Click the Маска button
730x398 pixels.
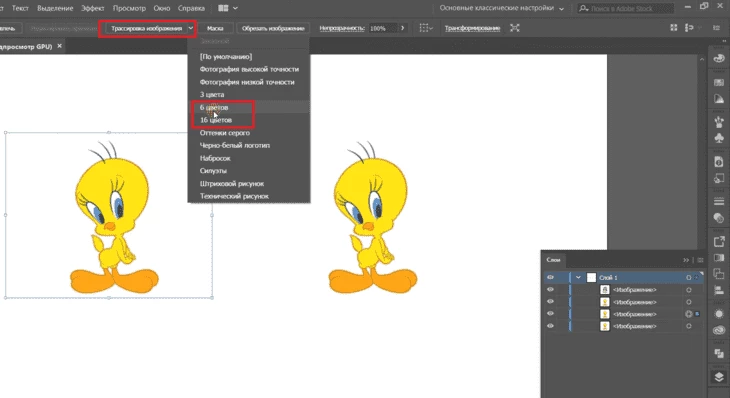[x=215, y=28]
